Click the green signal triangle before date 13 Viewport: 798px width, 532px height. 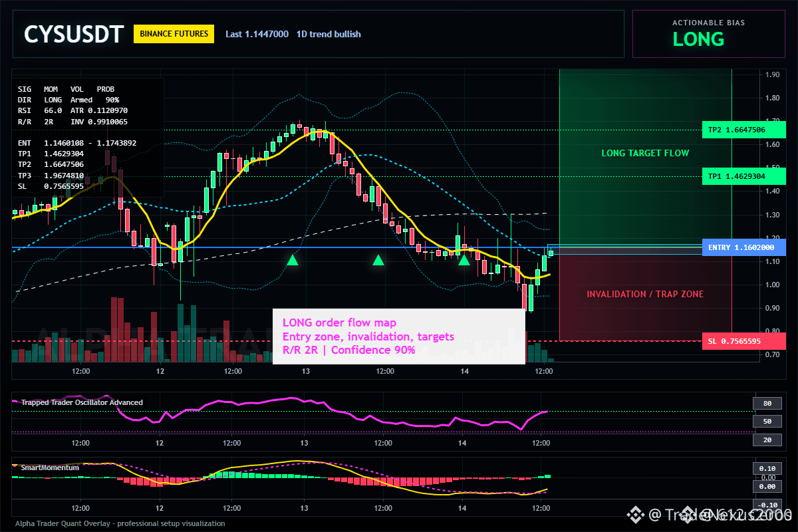coord(293,260)
